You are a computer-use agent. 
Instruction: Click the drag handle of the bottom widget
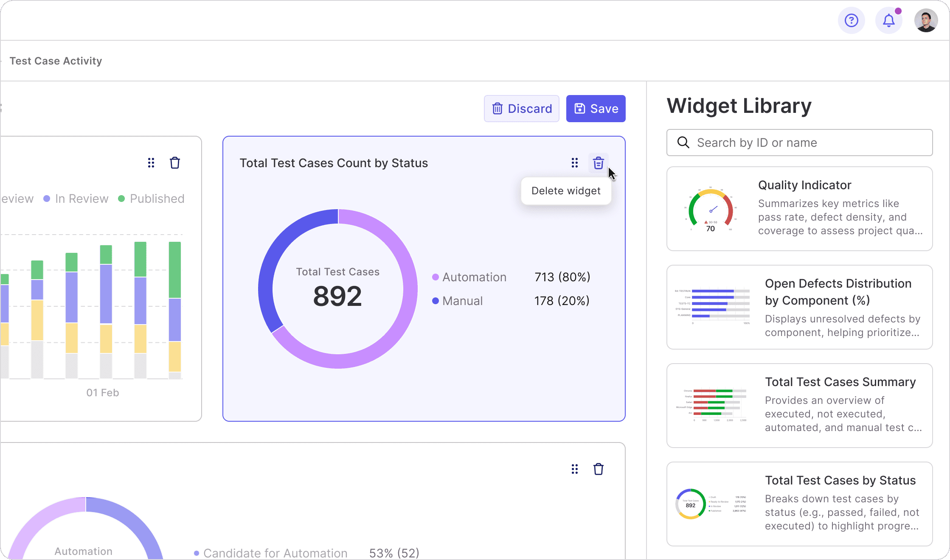[x=574, y=469]
